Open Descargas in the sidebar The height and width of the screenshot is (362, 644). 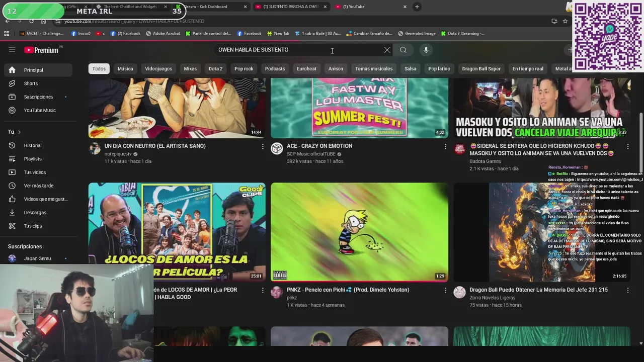coord(38,213)
